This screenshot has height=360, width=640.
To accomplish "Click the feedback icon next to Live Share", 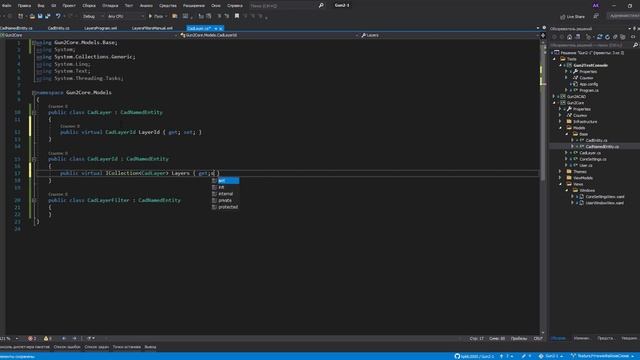I will (x=596, y=17).
